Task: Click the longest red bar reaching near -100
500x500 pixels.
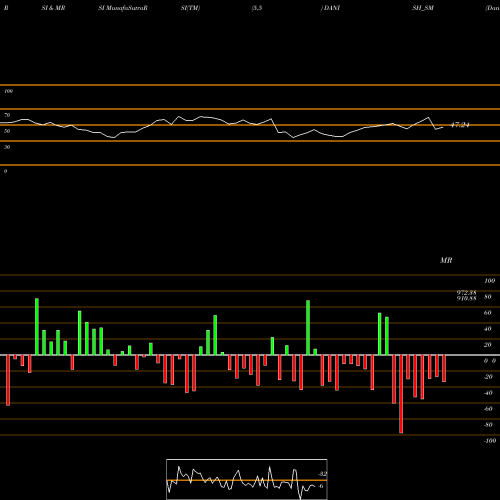Action: pyautogui.click(x=401, y=394)
